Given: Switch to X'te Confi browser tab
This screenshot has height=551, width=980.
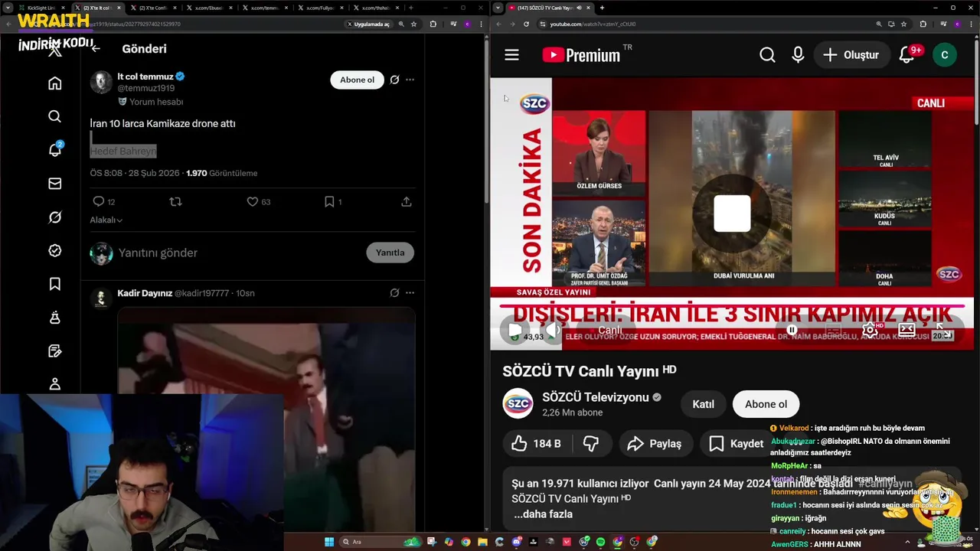Looking at the screenshot, I should pos(154,8).
